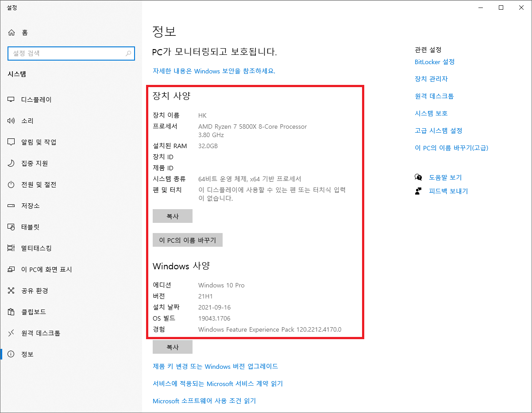Open 소리 settings page
The height and width of the screenshot is (413, 532).
coord(71,121)
